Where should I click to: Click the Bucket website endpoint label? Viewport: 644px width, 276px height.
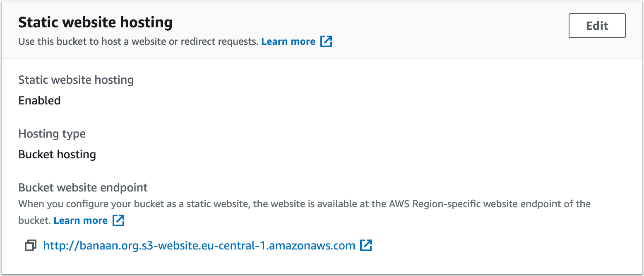(82, 187)
